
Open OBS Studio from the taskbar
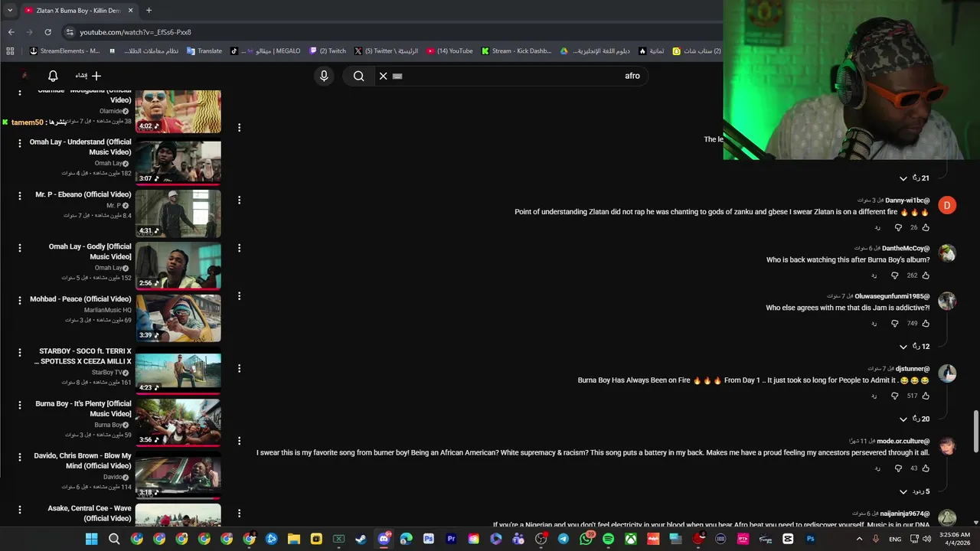(541, 539)
